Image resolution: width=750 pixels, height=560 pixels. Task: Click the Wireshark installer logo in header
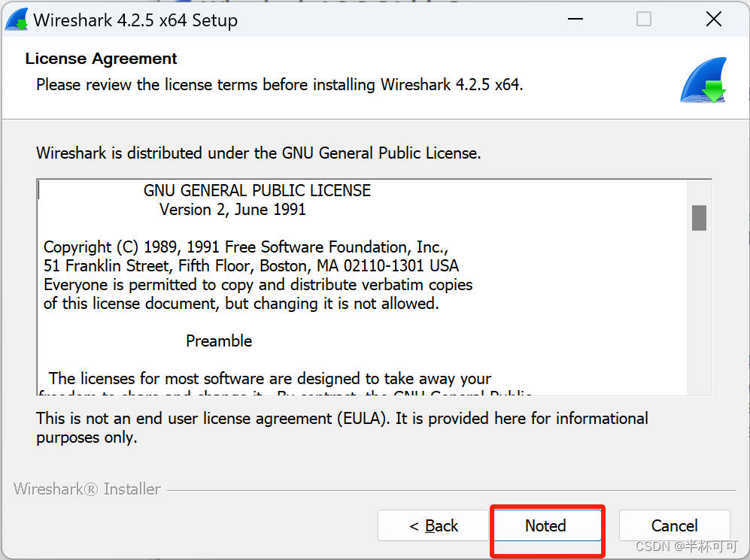coord(703,80)
